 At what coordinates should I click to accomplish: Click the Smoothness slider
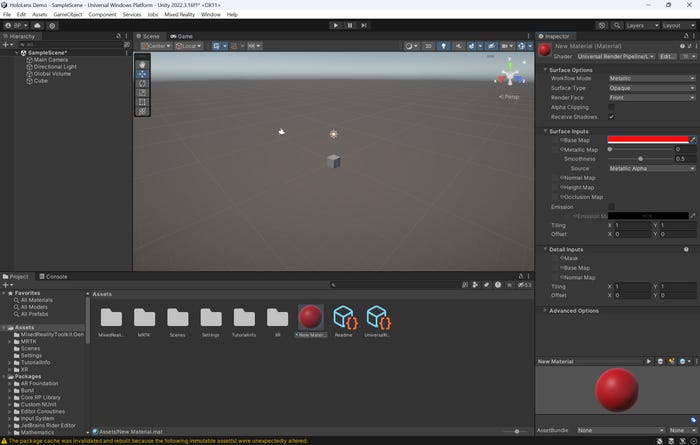pos(641,159)
